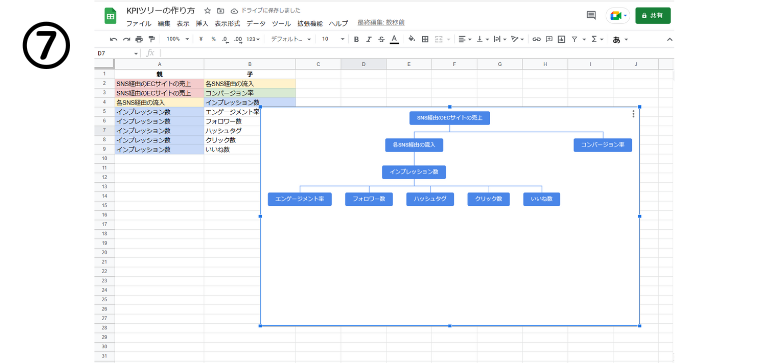Open the デフォルト font dropdown
The height and width of the screenshot is (363, 768).
point(291,39)
